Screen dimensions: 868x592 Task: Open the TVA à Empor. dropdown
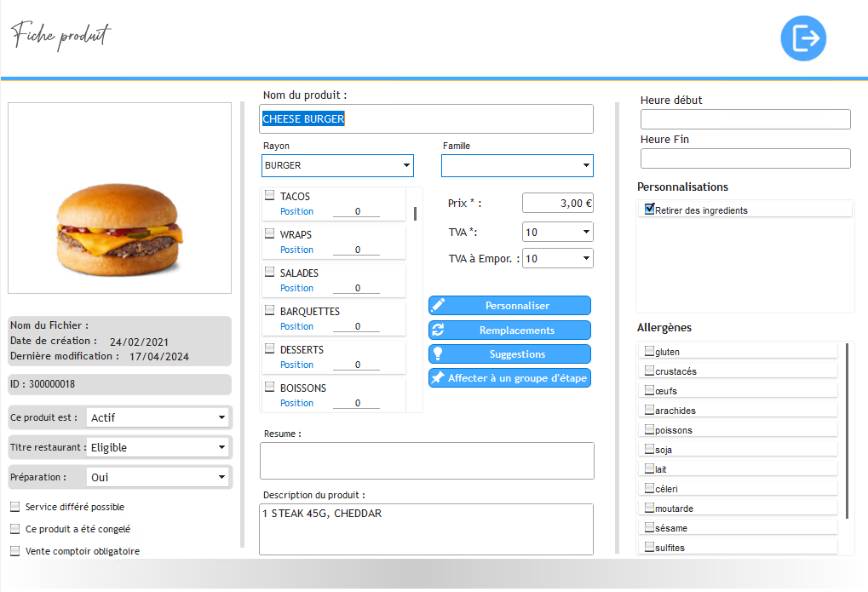click(x=558, y=258)
